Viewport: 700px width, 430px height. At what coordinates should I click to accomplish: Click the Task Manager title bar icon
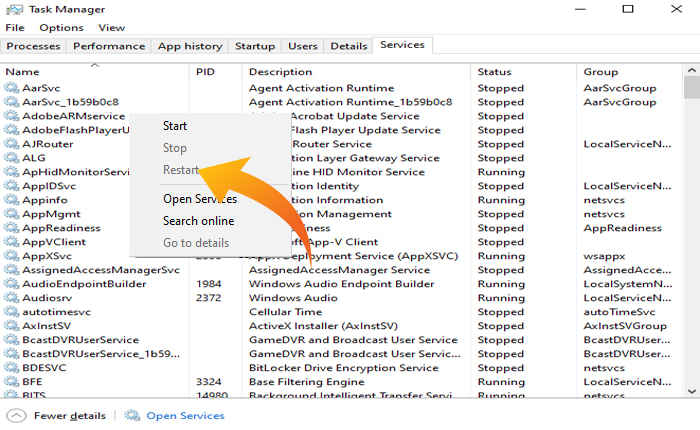point(13,9)
